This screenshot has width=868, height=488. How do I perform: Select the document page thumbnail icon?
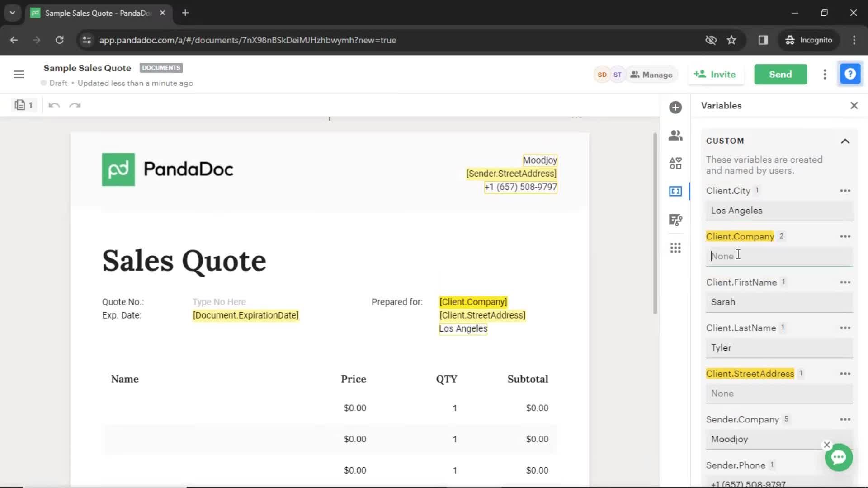tap(20, 105)
